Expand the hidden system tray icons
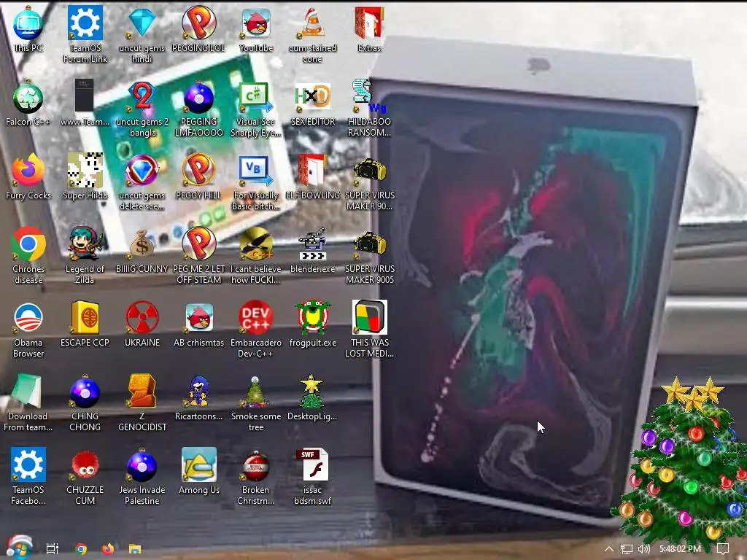Screen dimensions: 747x560 point(609,548)
